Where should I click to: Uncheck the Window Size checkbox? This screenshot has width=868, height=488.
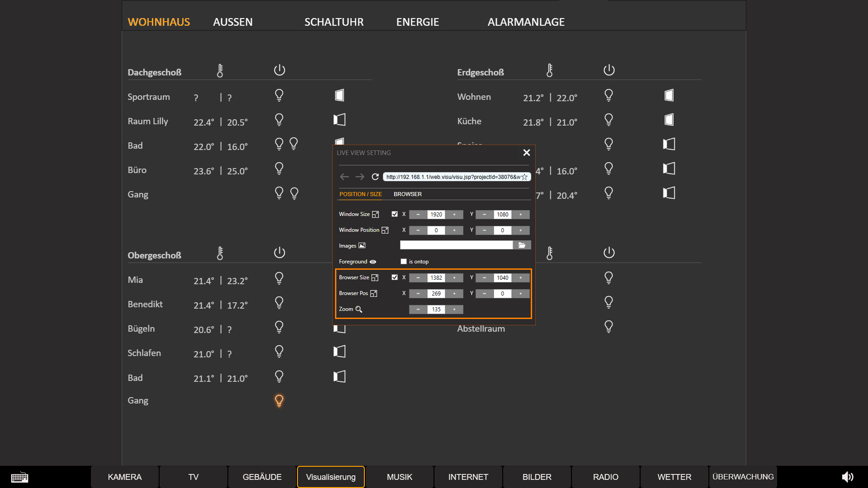pyautogui.click(x=395, y=214)
